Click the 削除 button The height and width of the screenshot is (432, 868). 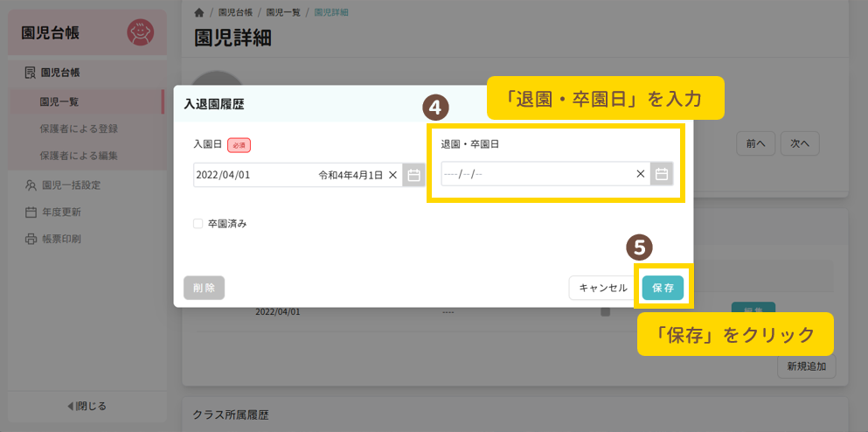204,288
